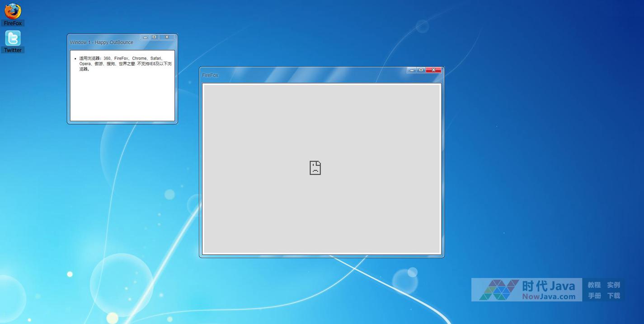Image resolution: width=644 pixels, height=324 pixels.
Task: Click the 时代Java NowJava.com logo
Action: (x=527, y=290)
